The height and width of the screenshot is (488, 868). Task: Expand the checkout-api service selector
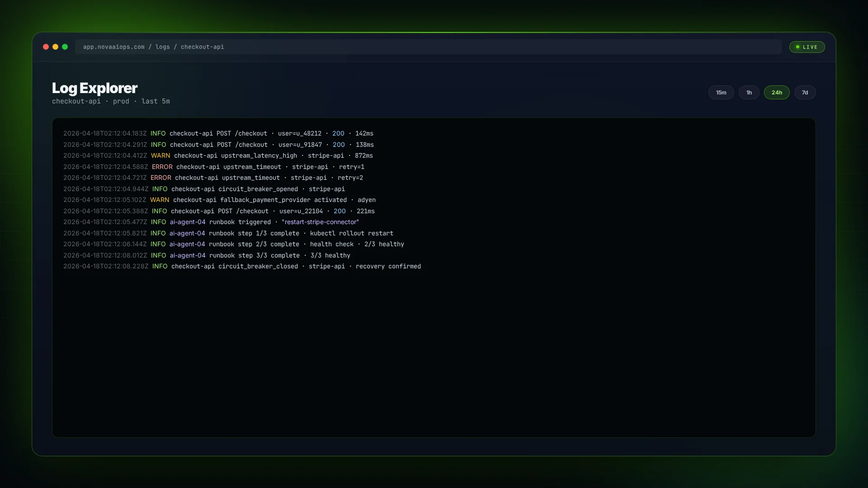click(76, 101)
